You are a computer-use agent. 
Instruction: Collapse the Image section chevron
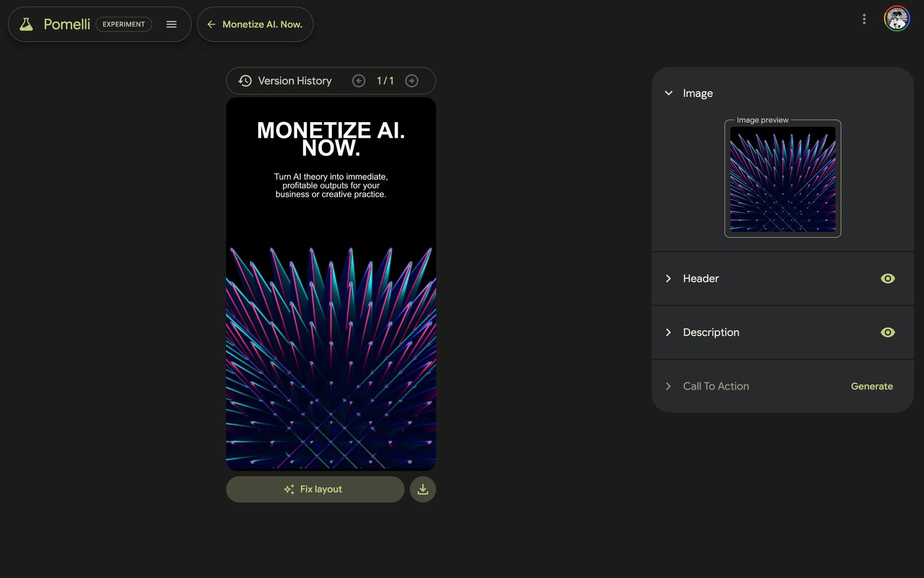tap(669, 93)
